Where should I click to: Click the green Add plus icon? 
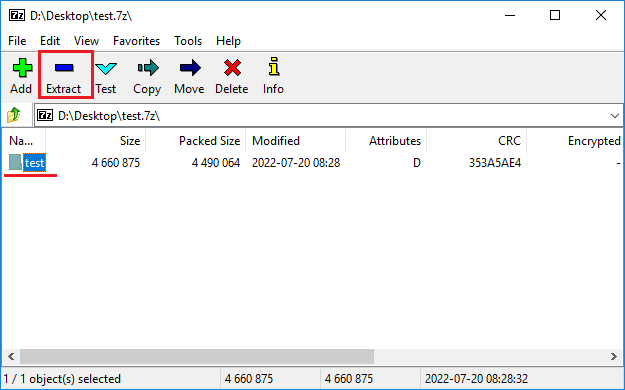(x=22, y=68)
